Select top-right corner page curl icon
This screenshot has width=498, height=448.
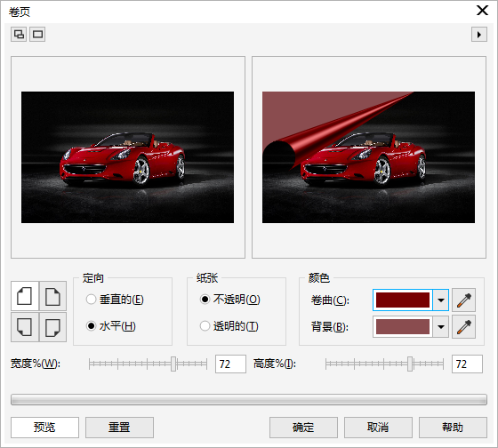pyautogui.click(x=52, y=296)
